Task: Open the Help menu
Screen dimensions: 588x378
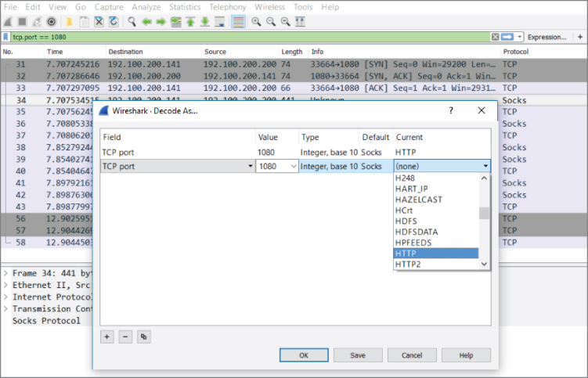Action: tap(330, 7)
